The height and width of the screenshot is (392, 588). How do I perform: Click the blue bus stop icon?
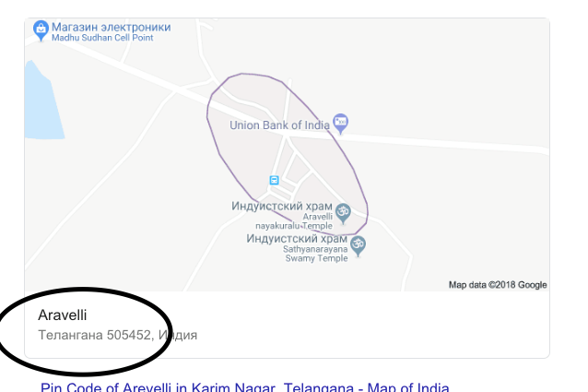pyautogui.click(x=274, y=180)
